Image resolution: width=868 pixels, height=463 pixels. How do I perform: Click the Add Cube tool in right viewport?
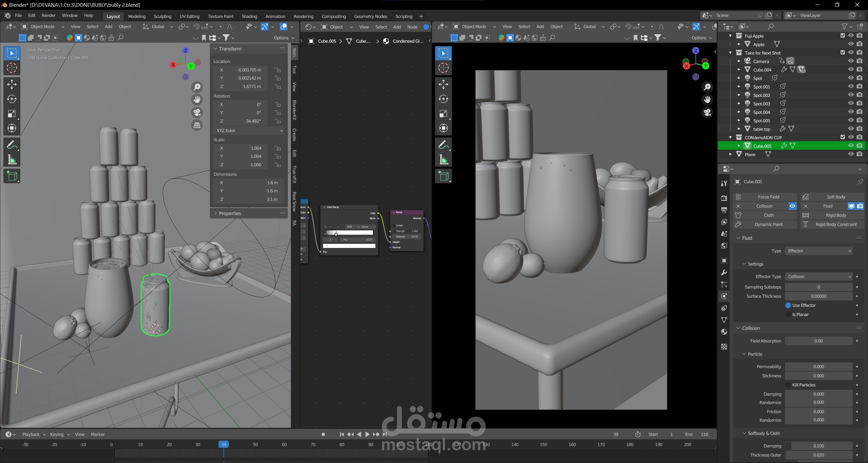(443, 176)
